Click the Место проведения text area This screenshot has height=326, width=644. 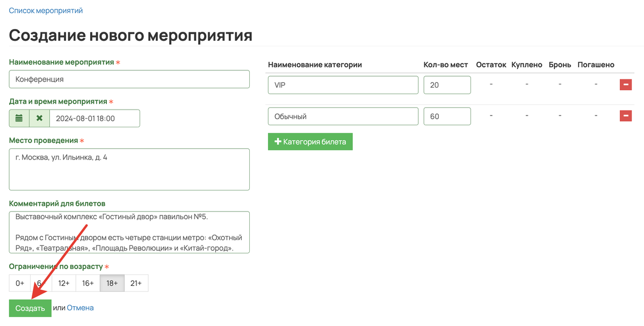pos(129,169)
